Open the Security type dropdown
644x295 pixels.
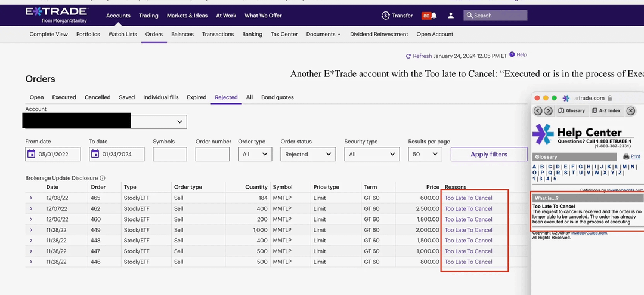click(371, 154)
